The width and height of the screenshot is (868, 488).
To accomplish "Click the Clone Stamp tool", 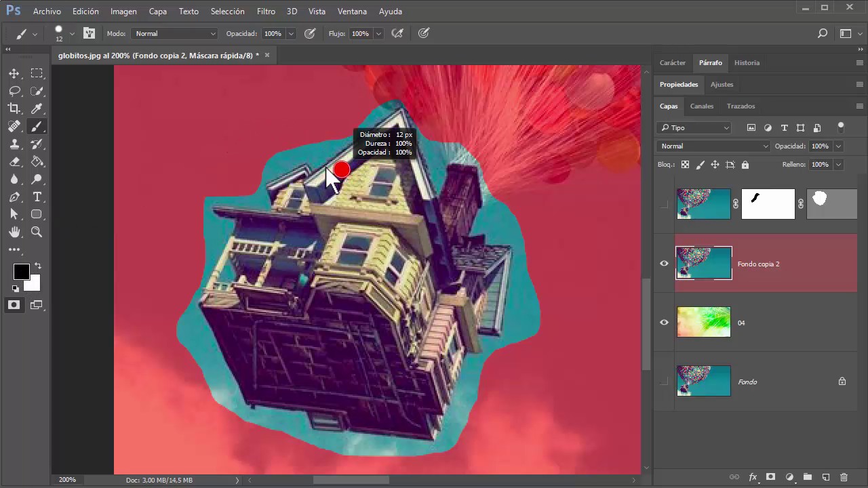I will [x=14, y=144].
